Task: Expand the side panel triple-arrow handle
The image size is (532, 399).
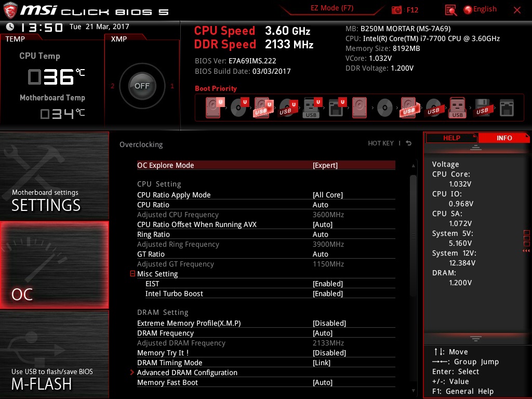Action: pyautogui.click(x=526, y=251)
